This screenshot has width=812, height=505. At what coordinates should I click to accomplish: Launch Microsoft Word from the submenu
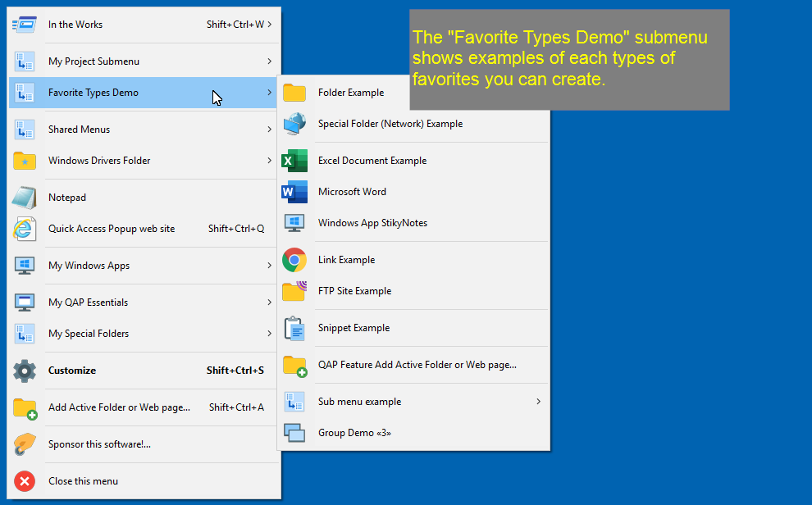pyautogui.click(x=413, y=192)
